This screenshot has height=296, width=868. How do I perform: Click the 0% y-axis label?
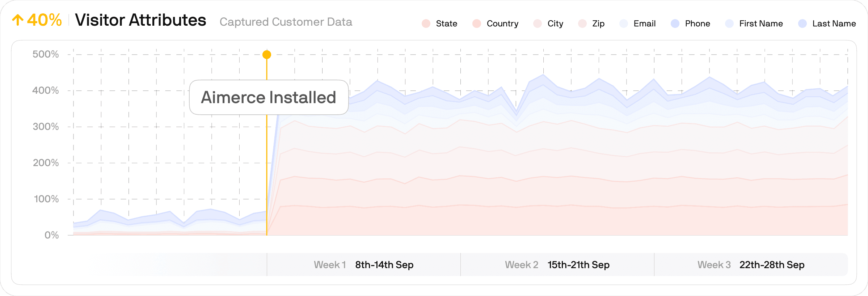pyautogui.click(x=52, y=235)
